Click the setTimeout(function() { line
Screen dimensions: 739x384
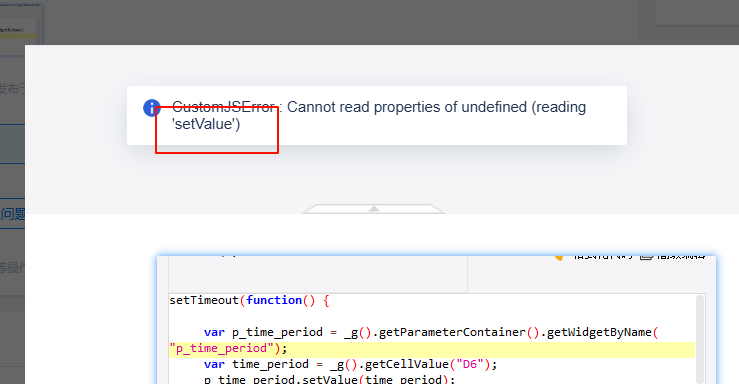tap(249, 300)
